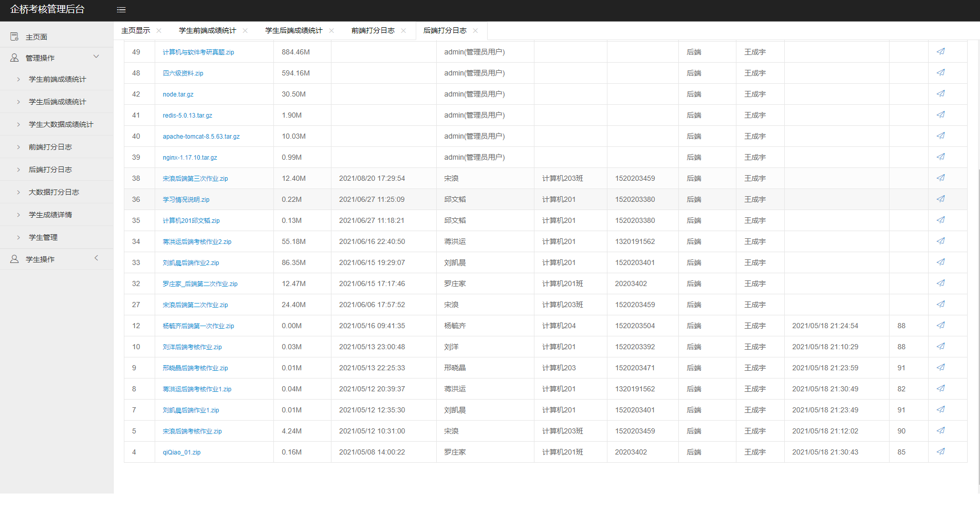Click the send icon in row 49
The height and width of the screenshot is (511, 980).
pos(940,51)
